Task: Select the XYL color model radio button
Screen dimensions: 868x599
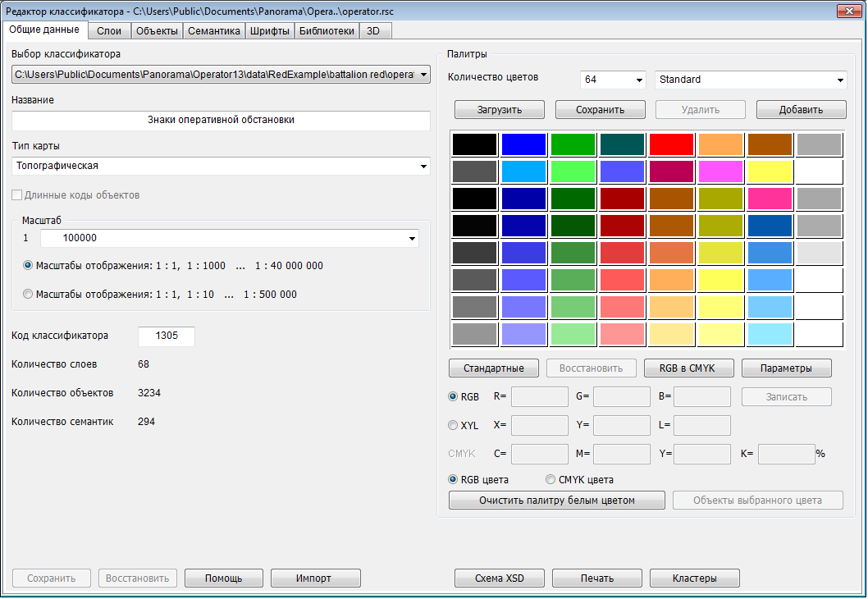Action: (453, 425)
